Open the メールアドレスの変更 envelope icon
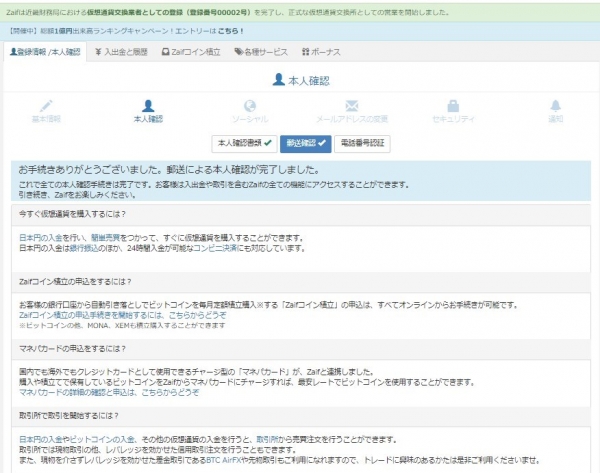 (x=352, y=106)
